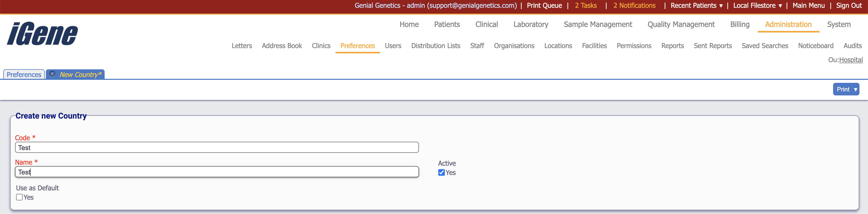Open the Laboratory menu
868x214 pixels.
click(x=530, y=24)
